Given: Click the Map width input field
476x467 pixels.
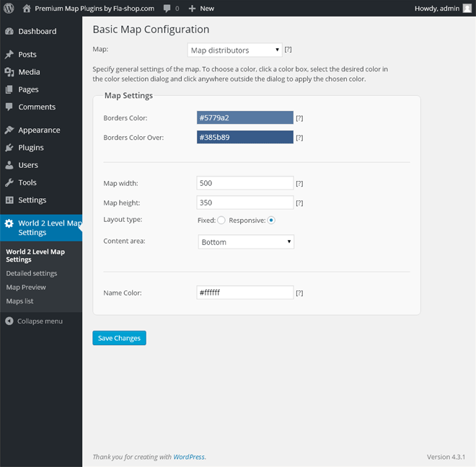Looking at the screenshot, I should 245,183.
